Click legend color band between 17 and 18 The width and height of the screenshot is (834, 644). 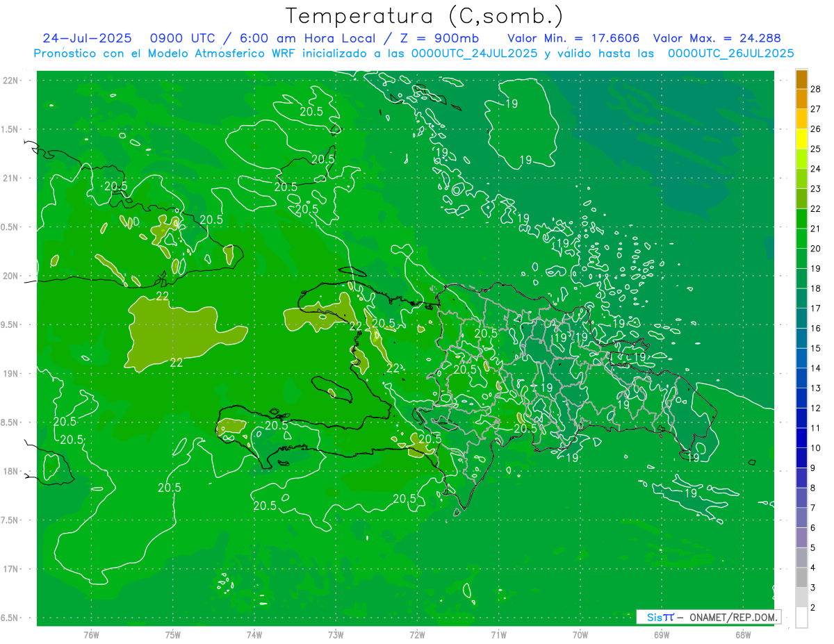tap(801, 298)
